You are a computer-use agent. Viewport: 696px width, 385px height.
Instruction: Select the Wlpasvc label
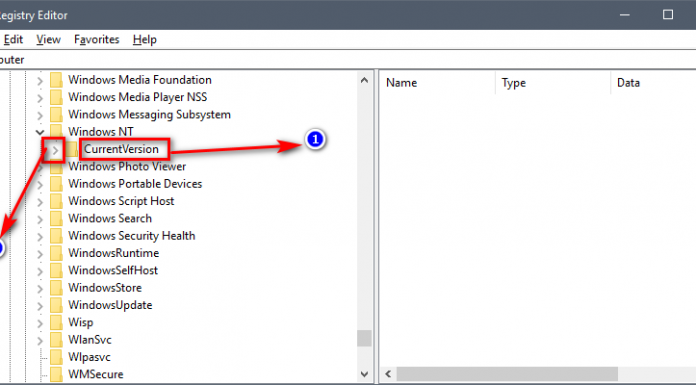click(89, 357)
